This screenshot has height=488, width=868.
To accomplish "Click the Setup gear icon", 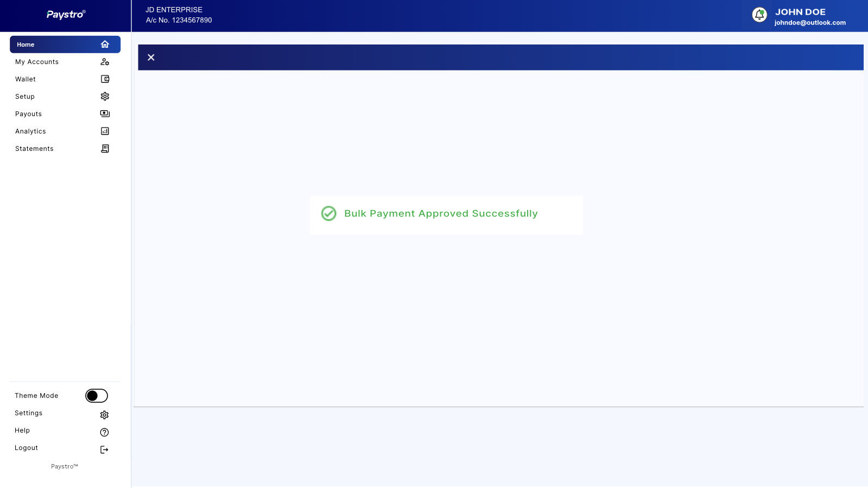I will click(x=105, y=97).
